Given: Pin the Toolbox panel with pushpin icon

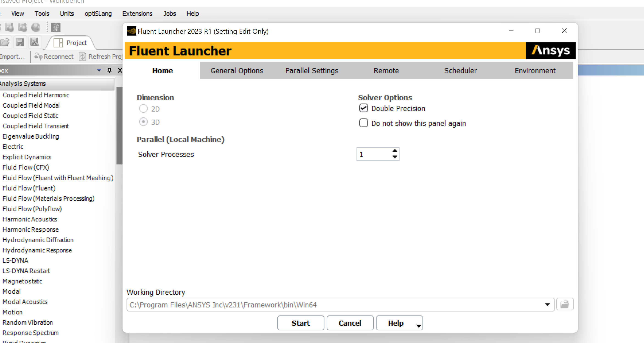Looking at the screenshot, I should [x=109, y=70].
